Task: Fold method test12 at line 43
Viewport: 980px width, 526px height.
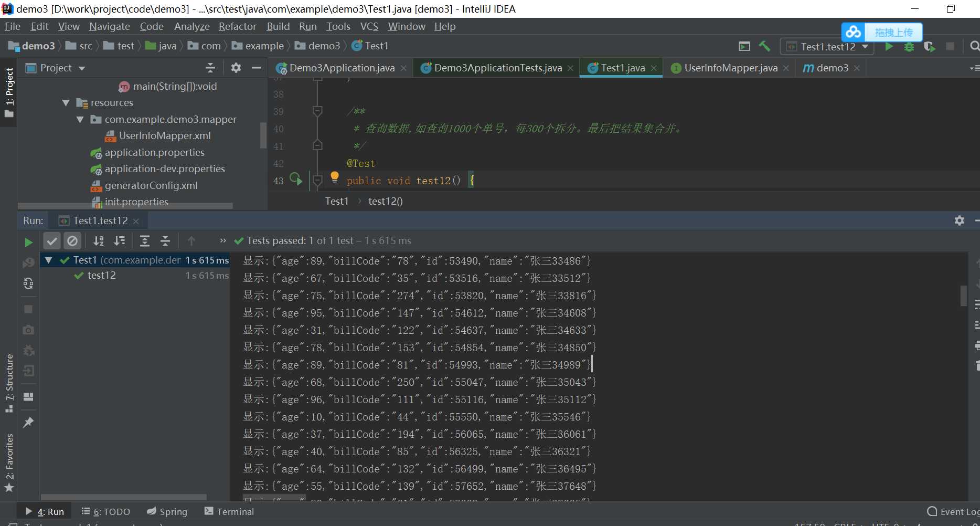Action: pyautogui.click(x=317, y=181)
